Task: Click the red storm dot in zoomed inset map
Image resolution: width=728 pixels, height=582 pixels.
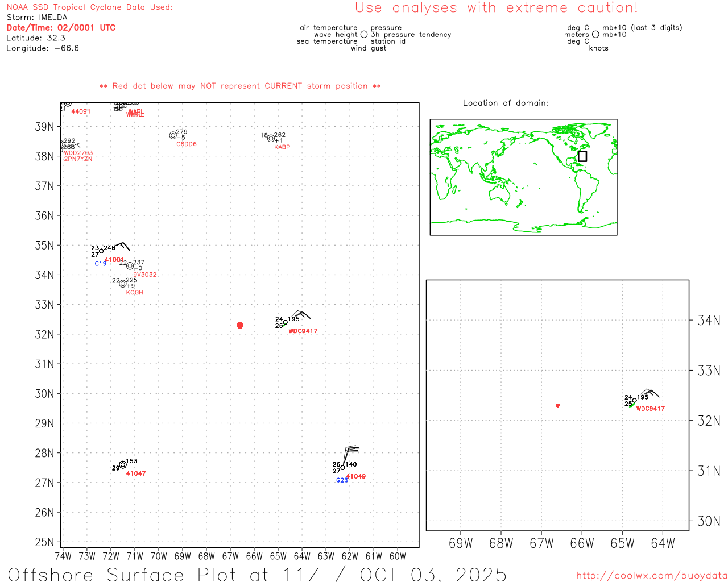Action: [x=557, y=405]
